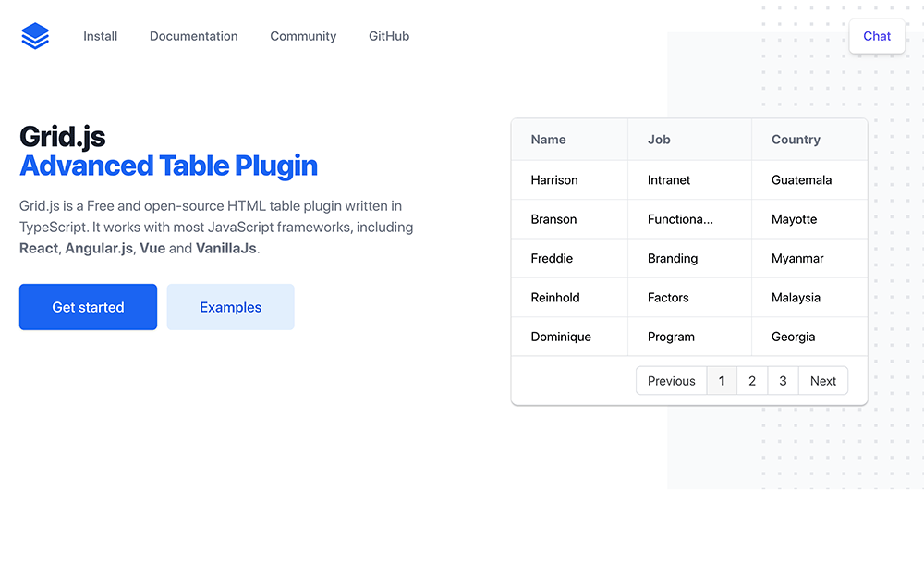Open the GitHub link

click(x=388, y=36)
